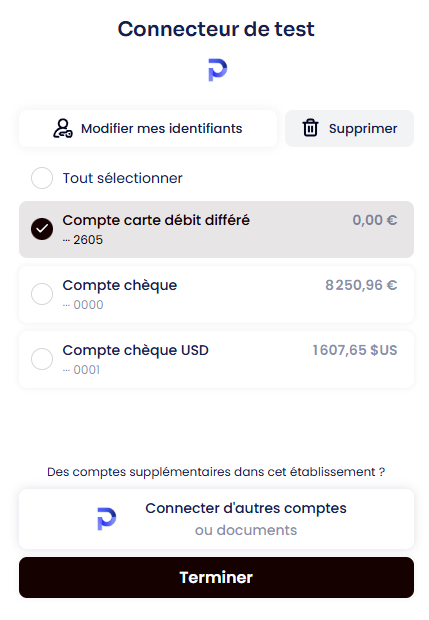Select the Compte chèque account name
This screenshot has height=620, width=429.
click(x=120, y=285)
